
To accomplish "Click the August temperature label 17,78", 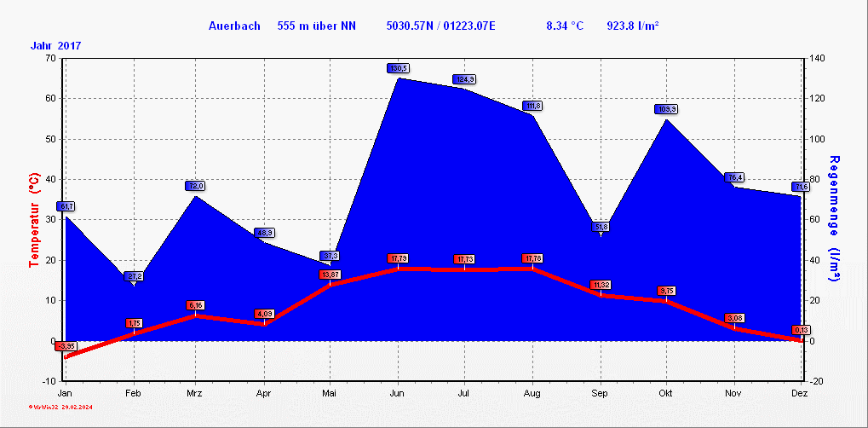I will 533,258.
